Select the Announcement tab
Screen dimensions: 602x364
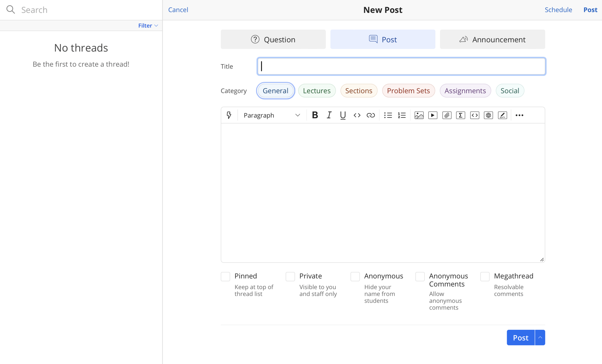tap(492, 39)
